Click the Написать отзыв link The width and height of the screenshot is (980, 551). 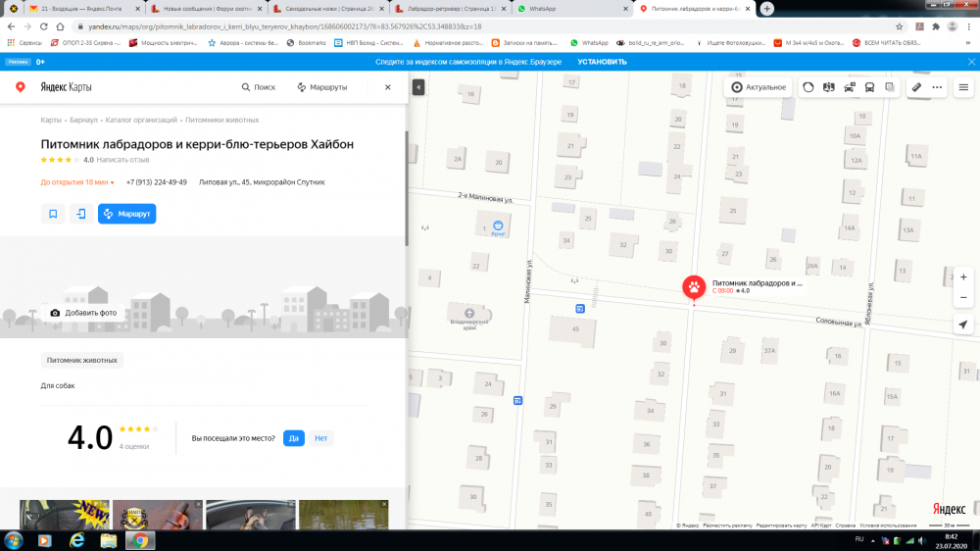pos(122,159)
